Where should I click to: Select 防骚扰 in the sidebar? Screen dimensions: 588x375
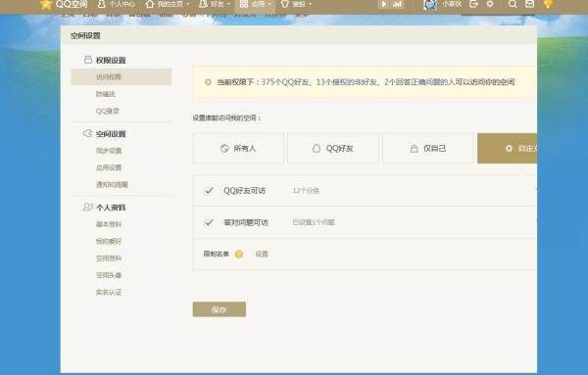pyautogui.click(x=106, y=94)
